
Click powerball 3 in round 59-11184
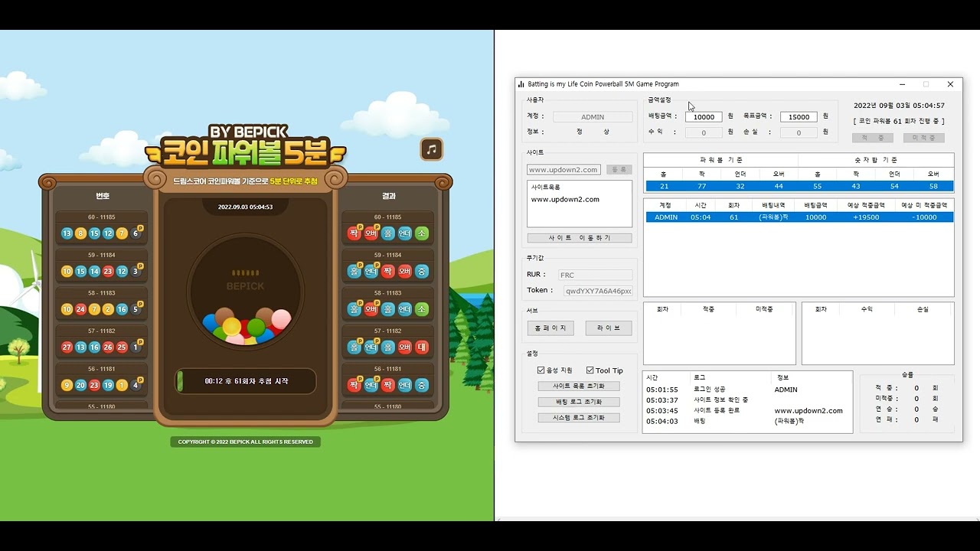point(136,271)
